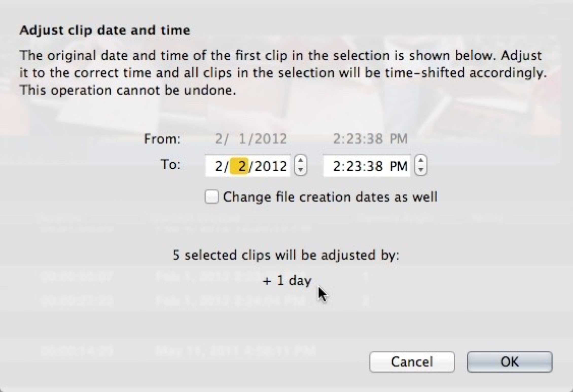Click the greyed From time 2:23:38 PM
573x392 pixels.
tap(370, 139)
